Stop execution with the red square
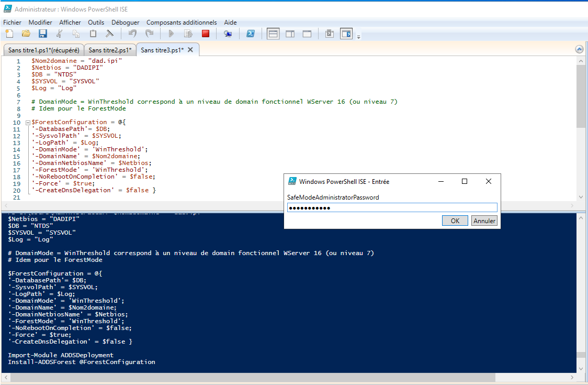This screenshot has width=588, height=385. [206, 34]
